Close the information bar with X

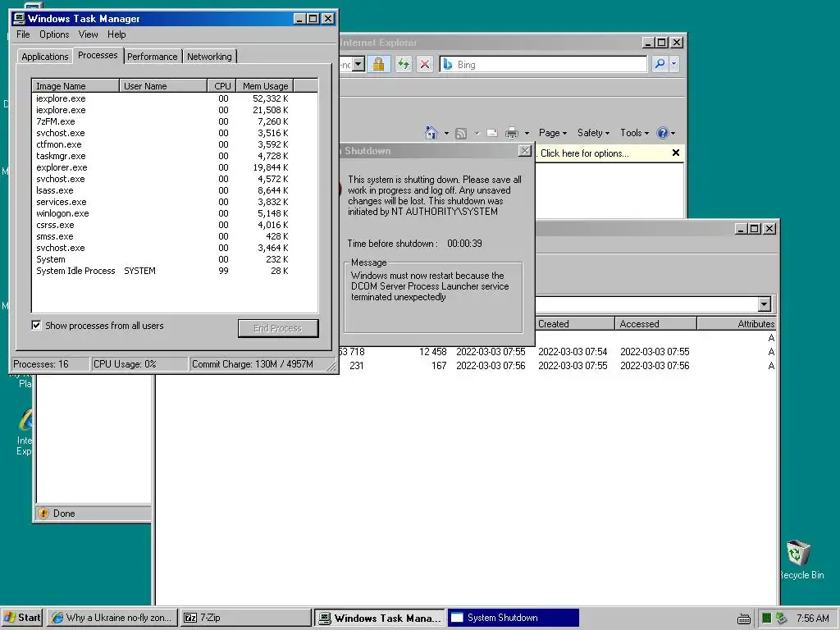click(676, 153)
